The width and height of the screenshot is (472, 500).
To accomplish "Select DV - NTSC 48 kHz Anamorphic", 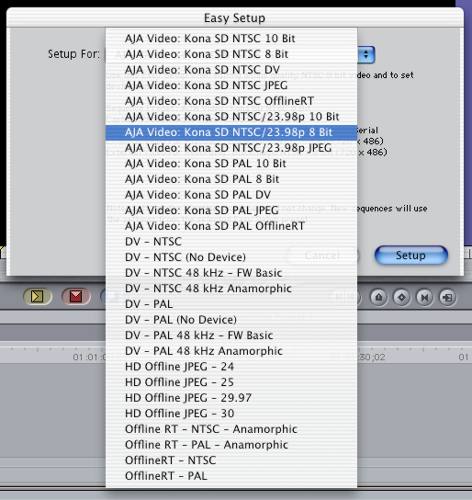I will (231, 288).
